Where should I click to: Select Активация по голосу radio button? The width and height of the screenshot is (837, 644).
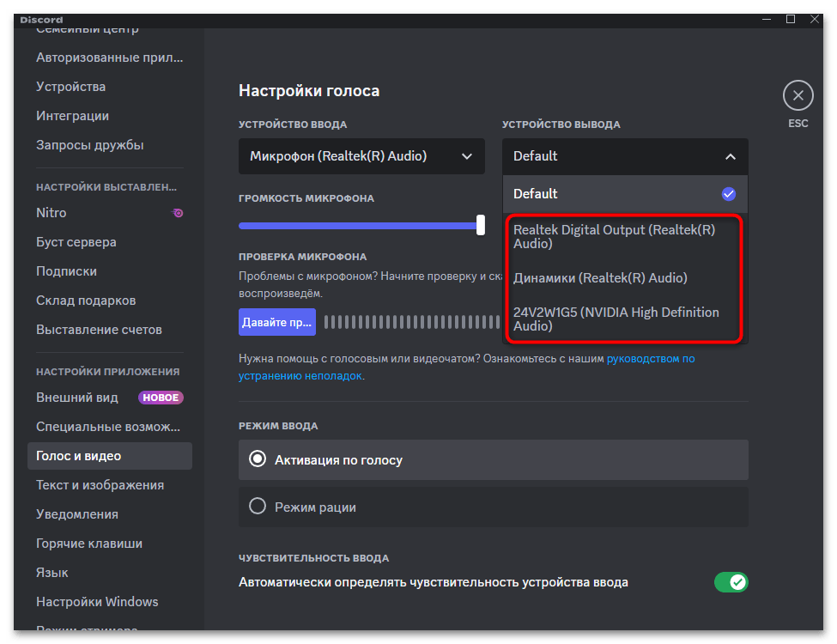click(x=258, y=459)
